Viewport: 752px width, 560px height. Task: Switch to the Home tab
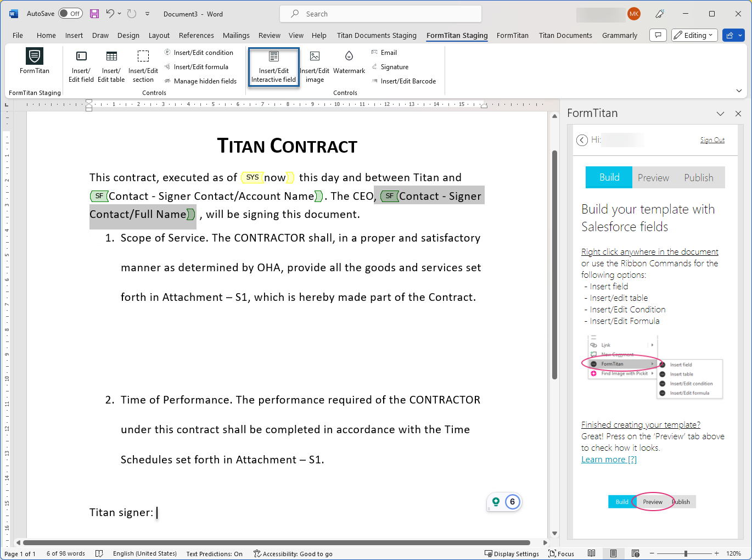[46, 35]
